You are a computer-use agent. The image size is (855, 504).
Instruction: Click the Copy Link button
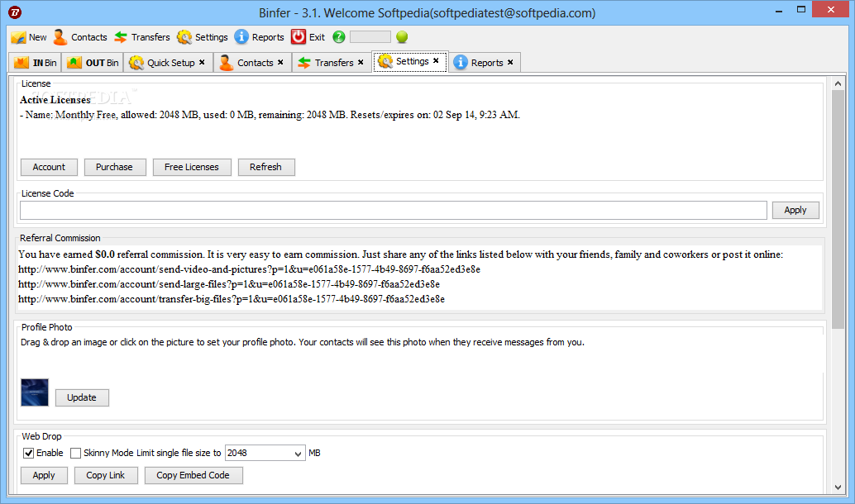tap(106, 476)
